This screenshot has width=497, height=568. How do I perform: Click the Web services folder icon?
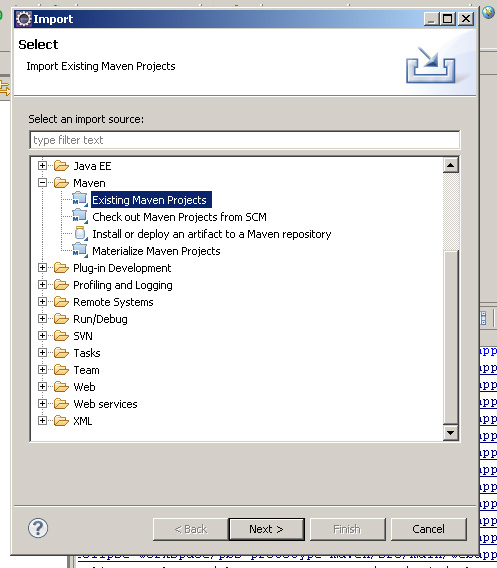click(61, 404)
